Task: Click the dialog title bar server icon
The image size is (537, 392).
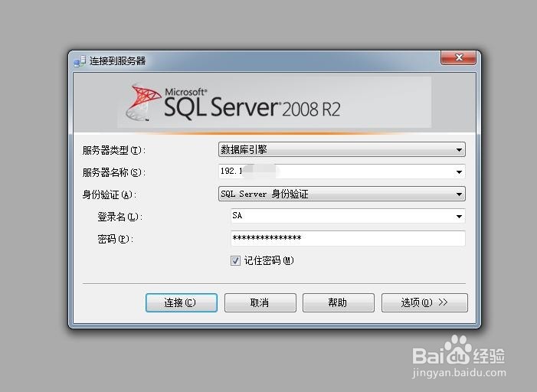Action: point(80,61)
